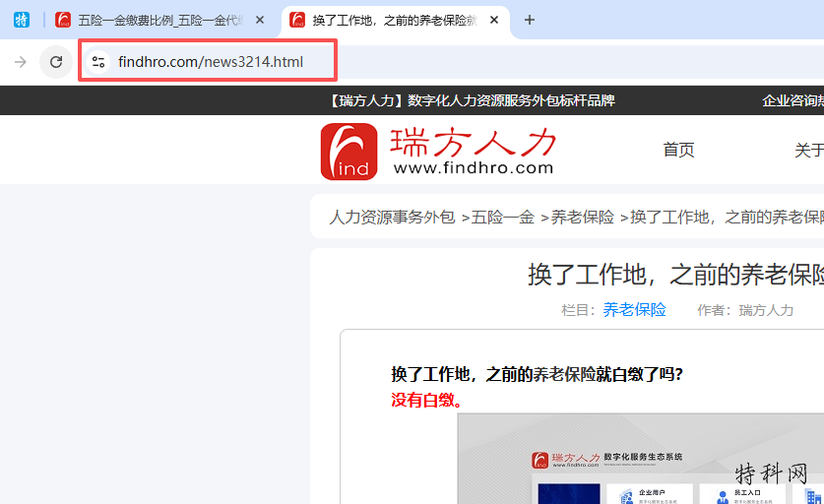Click the 员工入口 card in article image

[x=743, y=495]
